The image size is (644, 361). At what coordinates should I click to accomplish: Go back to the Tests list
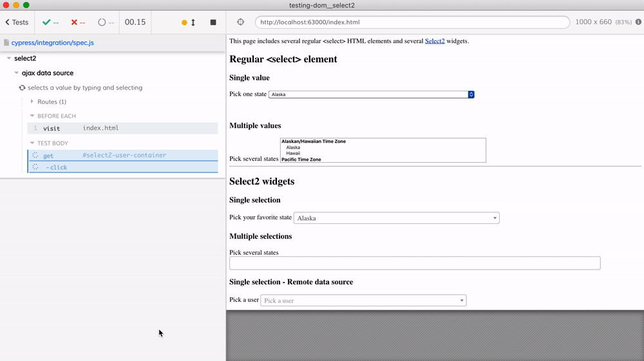(17, 22)
